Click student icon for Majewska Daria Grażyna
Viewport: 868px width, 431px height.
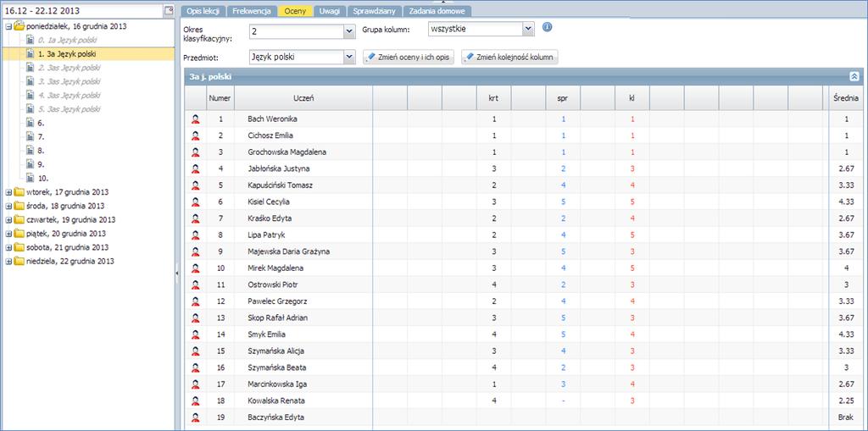click(196, 251)
